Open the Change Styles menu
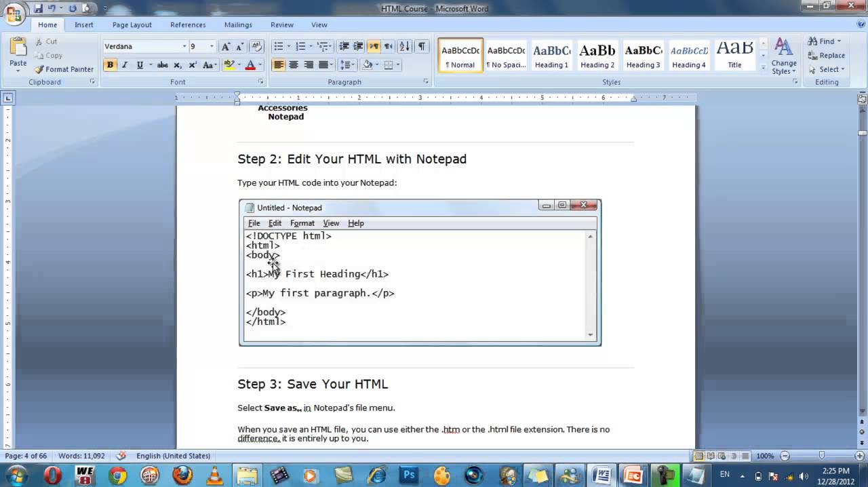868x487 pixels. point(784,57)
